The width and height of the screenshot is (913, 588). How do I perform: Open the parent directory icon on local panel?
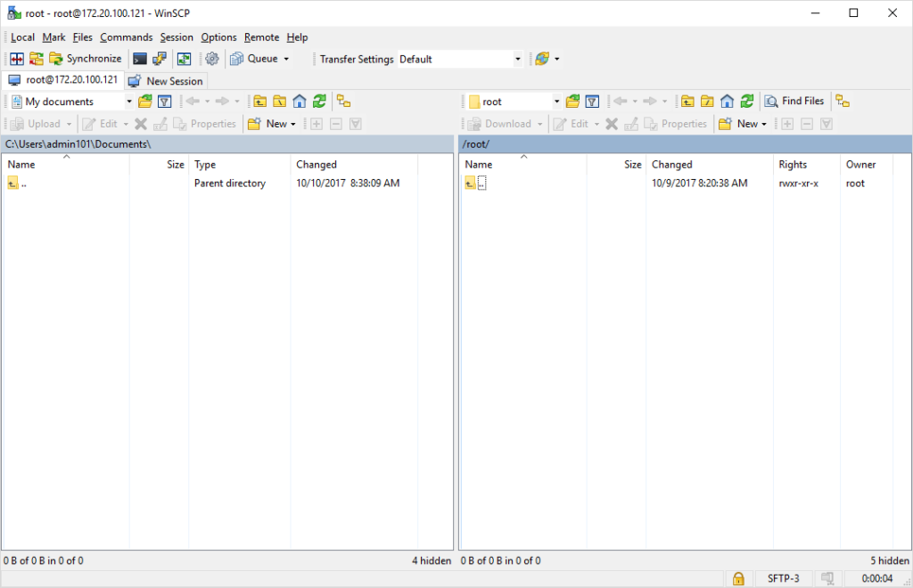[259, 100]
